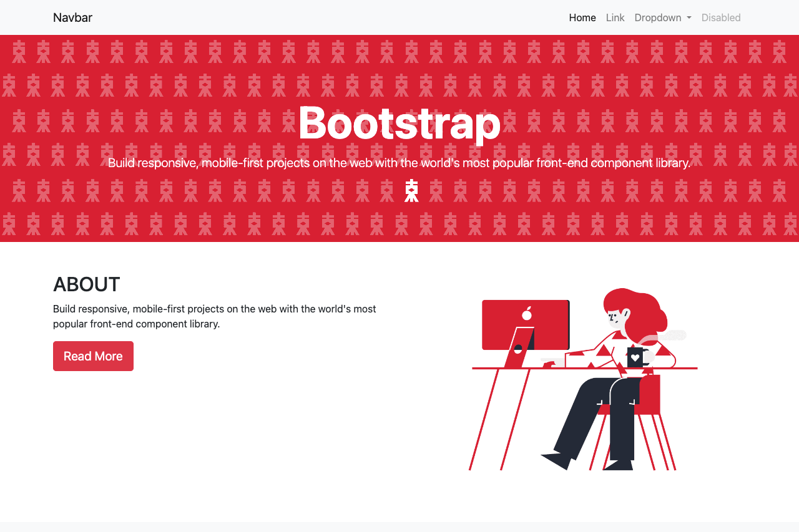Click the Navbar brand link
This screenshot has width=799, height=532.
click(72, 17)
